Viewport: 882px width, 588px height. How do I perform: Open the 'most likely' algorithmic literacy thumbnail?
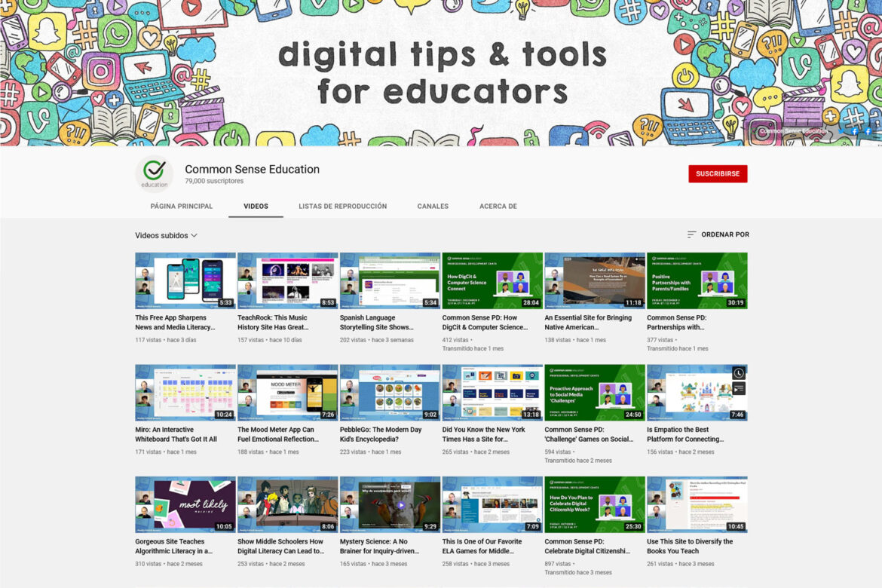(185, 504)
